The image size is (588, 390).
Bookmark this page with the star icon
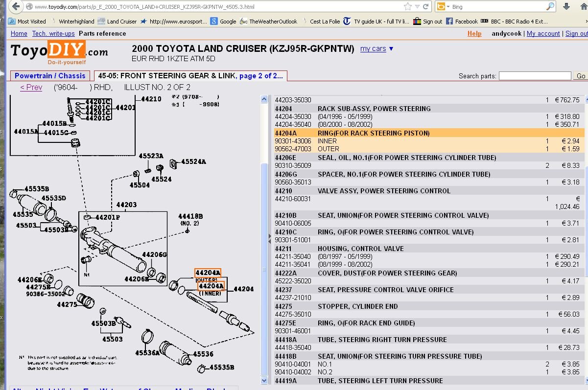click(408, 7)
